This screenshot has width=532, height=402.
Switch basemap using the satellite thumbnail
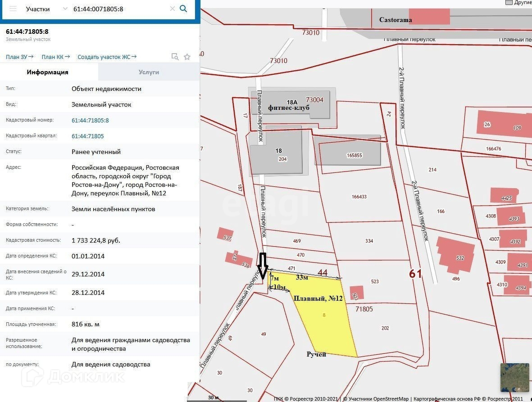click(515, 377)
